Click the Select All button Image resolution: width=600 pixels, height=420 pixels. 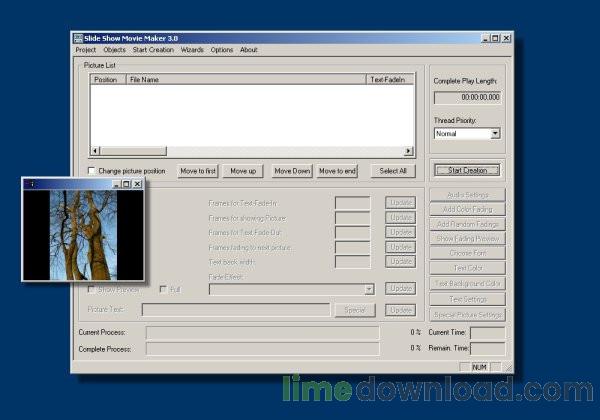pos(390,171)
